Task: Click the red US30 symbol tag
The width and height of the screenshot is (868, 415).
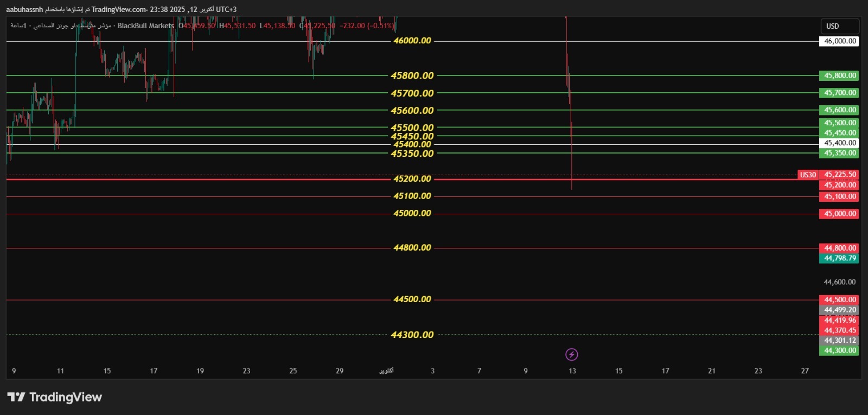Action: point(808,175)
